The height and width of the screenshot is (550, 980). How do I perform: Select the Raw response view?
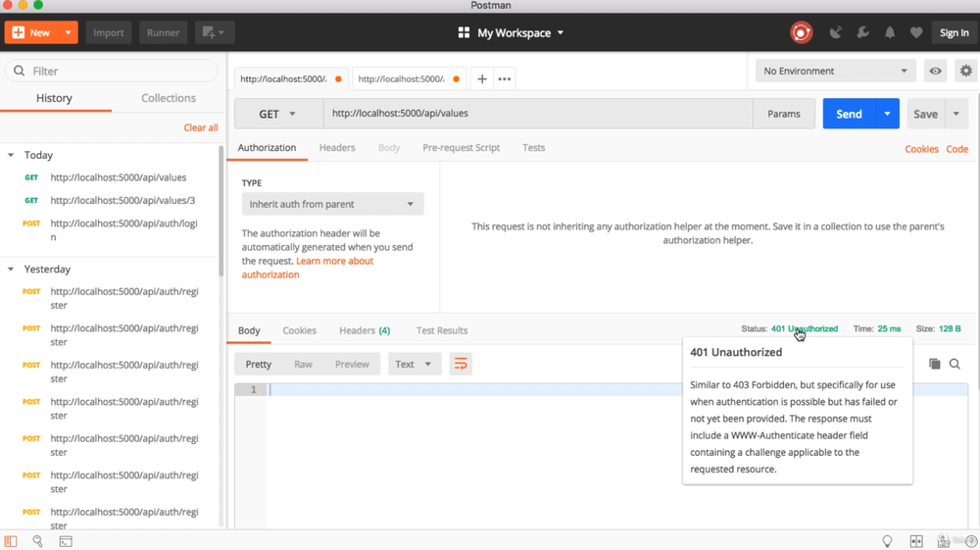(x=303, y=364)
